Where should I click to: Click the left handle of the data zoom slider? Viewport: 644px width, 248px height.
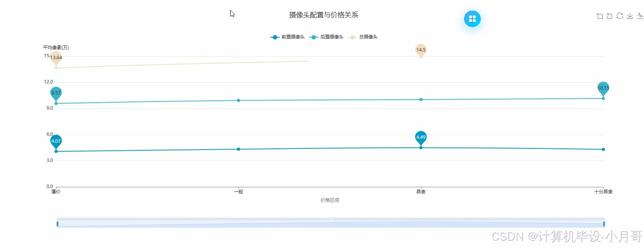[58, 224]
